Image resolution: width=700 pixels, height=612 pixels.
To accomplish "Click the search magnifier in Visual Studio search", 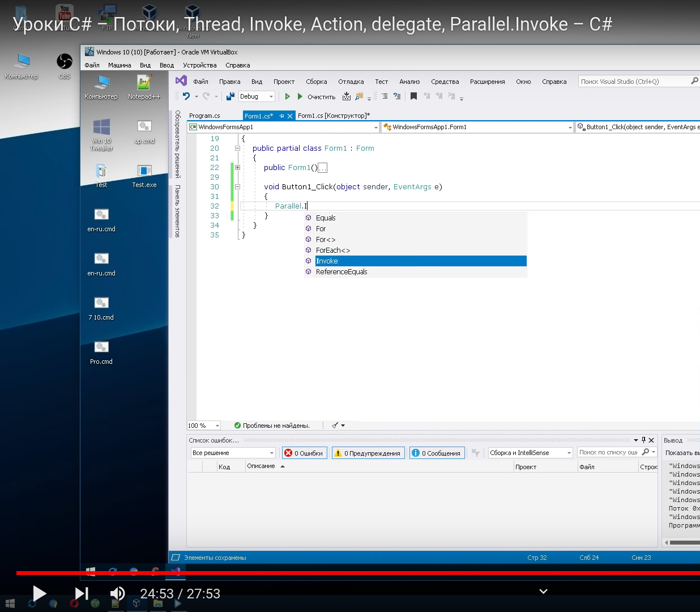I will (x=694, y=81).
